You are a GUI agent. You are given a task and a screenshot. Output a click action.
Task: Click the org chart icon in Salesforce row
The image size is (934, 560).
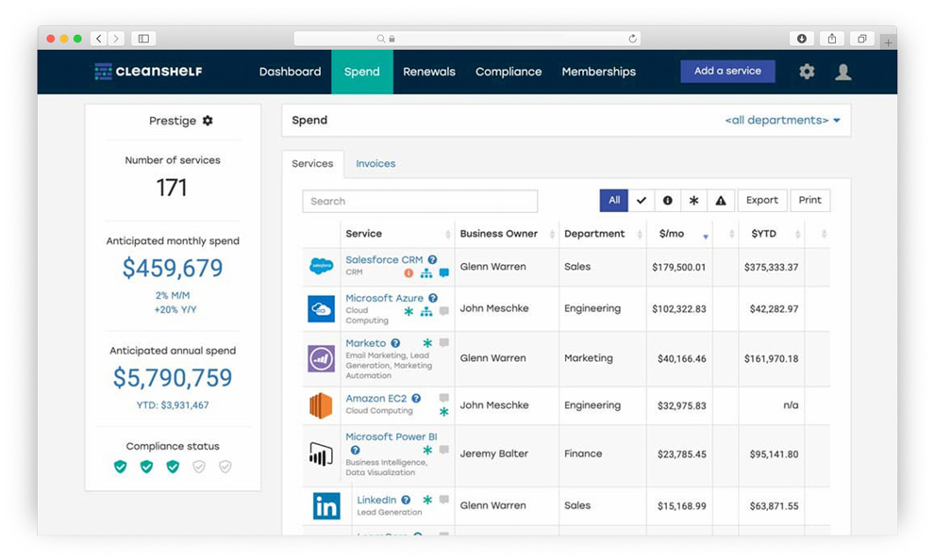(x=426, y=273)
